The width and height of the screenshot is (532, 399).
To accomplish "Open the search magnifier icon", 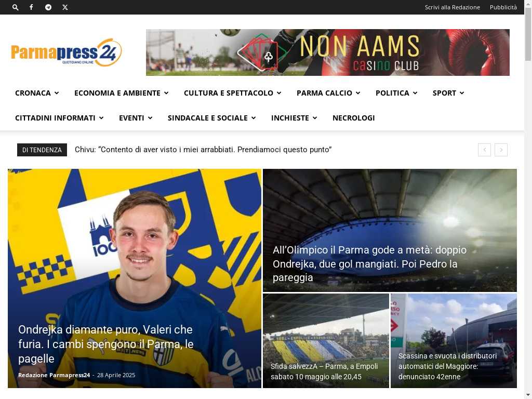I will click(15, 7).
